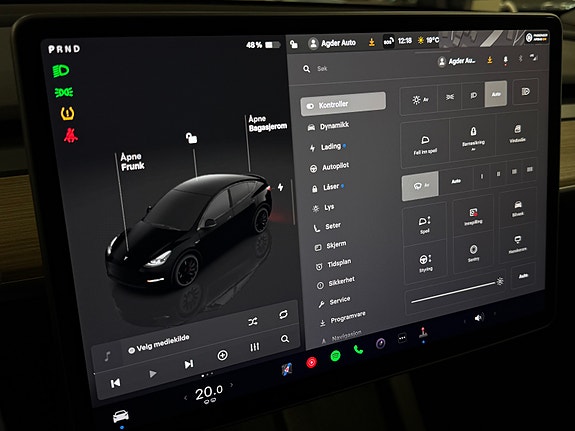Tap the car icon in bottom bar
The height and width of the screenshot is (431, 575).
pyautogui.click(x=121, y=416)
